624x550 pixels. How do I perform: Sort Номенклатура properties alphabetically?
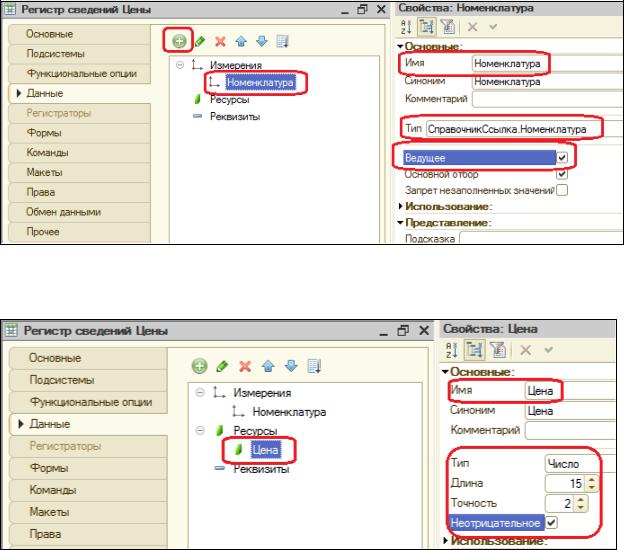point(406,27)
